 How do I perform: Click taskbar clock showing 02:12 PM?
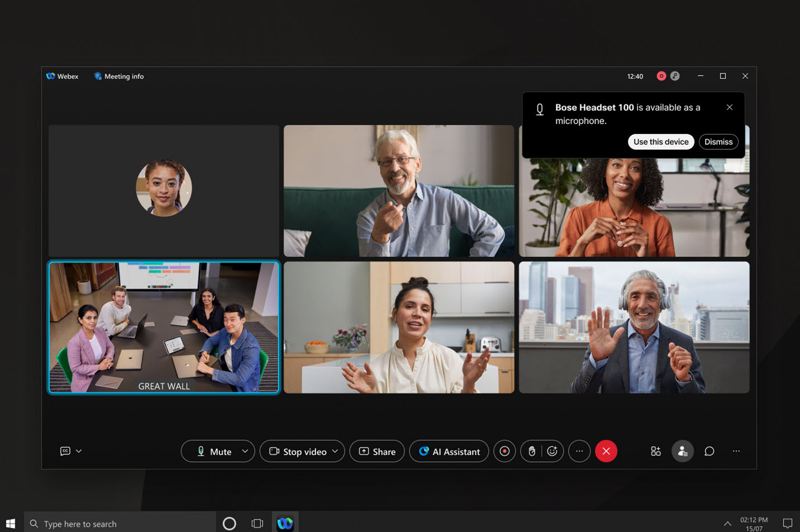pyautogui.click(x=754, y=524)
